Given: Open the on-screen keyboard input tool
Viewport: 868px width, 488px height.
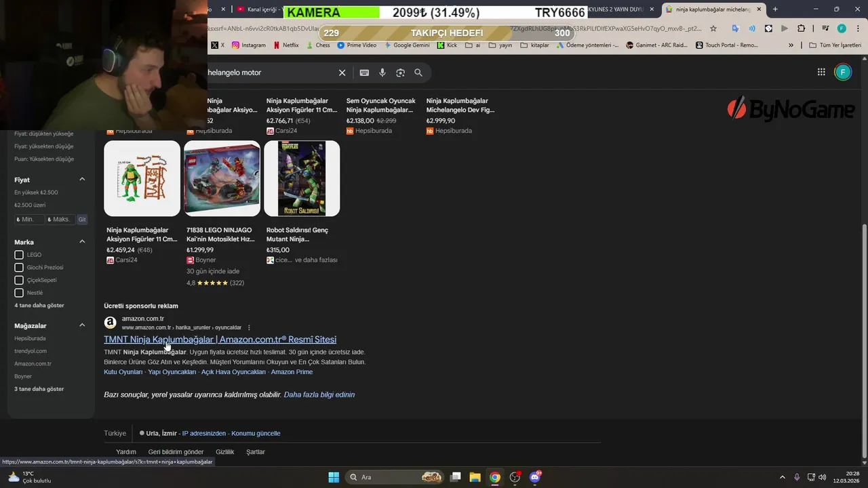Looking at the screenshot, I should (364, 73).
